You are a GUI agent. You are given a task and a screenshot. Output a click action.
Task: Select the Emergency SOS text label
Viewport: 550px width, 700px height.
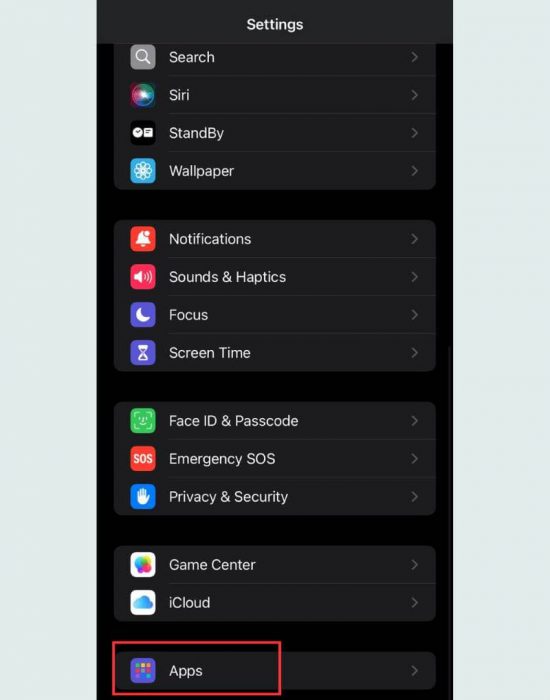222,459
